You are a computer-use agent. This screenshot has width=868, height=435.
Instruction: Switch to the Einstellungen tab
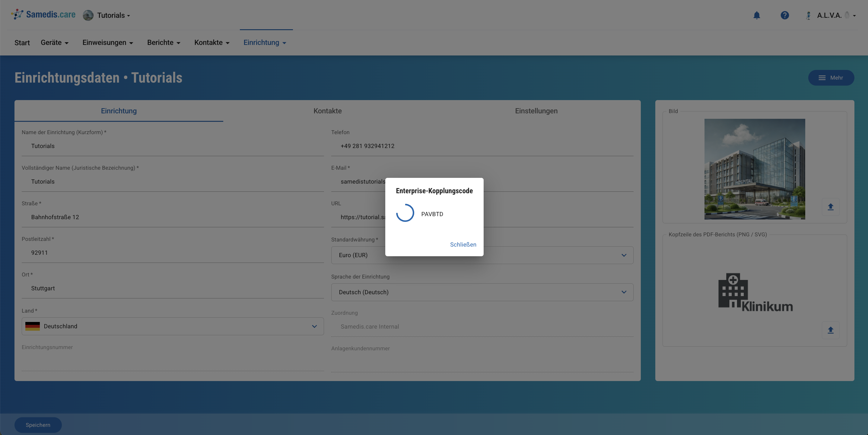click(536, 111)
